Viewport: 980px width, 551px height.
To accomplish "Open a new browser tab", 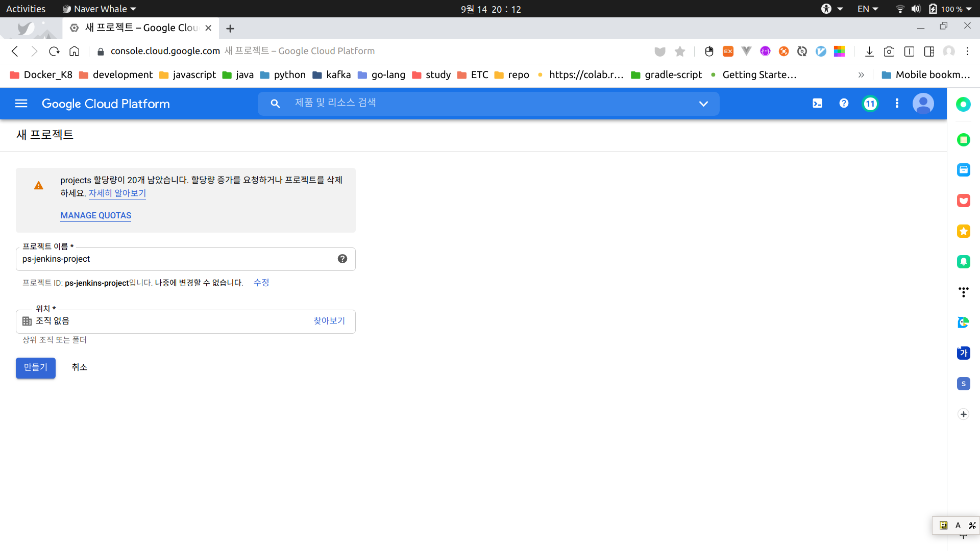I will [x=230, y=29].
